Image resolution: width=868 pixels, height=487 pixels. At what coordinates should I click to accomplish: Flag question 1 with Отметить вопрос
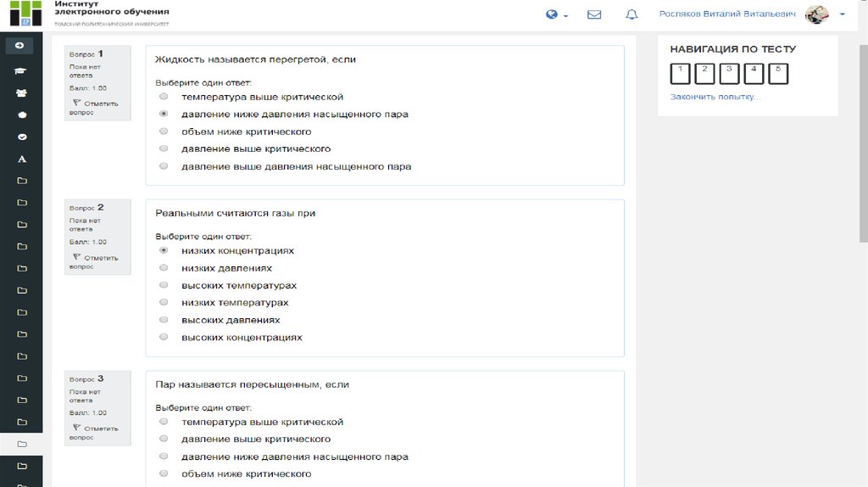pos(95,108)
